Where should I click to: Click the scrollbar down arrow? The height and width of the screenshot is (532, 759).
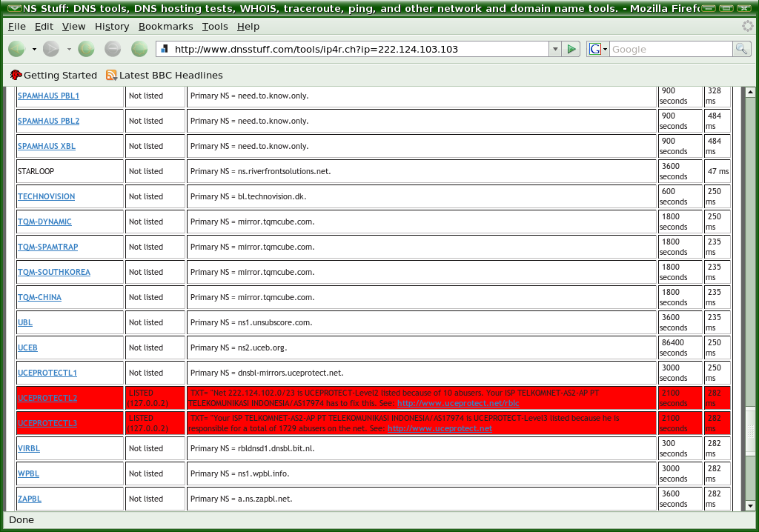click(x=750, y=506)
